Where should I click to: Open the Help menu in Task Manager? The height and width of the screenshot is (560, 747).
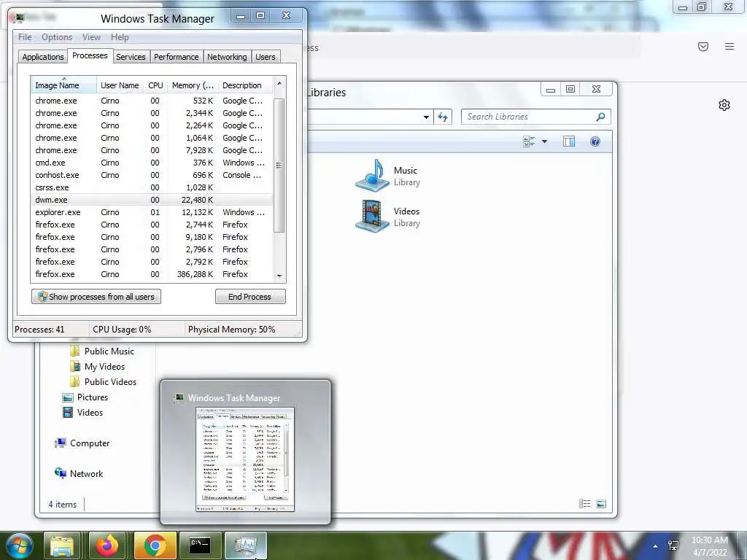coord(120,37)
